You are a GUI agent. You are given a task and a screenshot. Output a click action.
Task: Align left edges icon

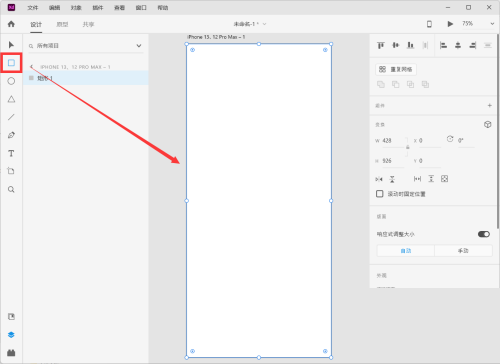point(443,45)
